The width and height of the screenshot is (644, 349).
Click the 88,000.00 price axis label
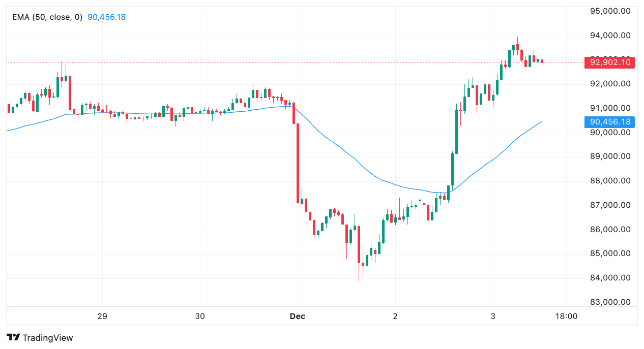(610, 181)
